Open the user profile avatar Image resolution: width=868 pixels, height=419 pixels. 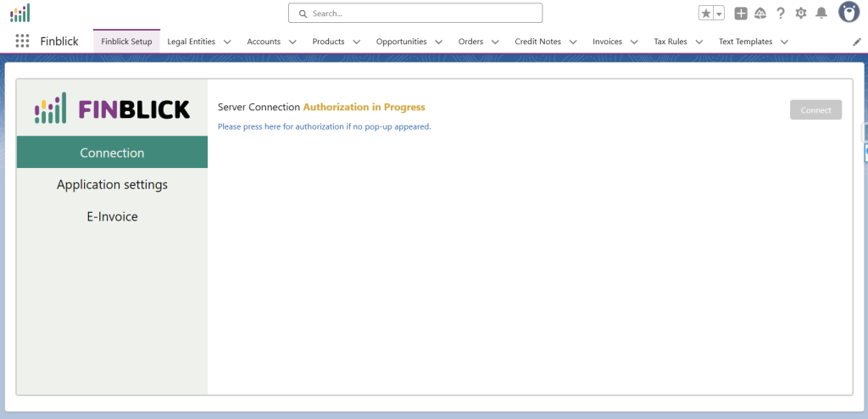[849, 13]
